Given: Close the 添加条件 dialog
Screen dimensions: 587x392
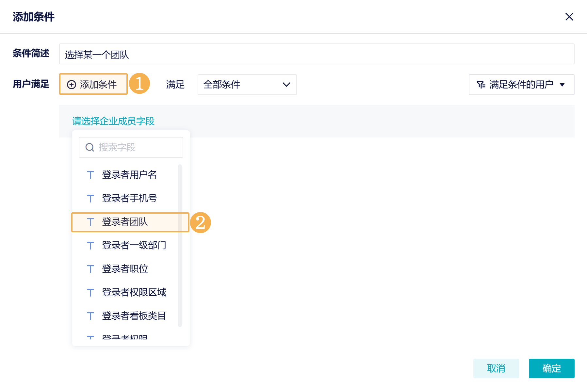Looking at the screenshot, I should click(x=569, y=17).
